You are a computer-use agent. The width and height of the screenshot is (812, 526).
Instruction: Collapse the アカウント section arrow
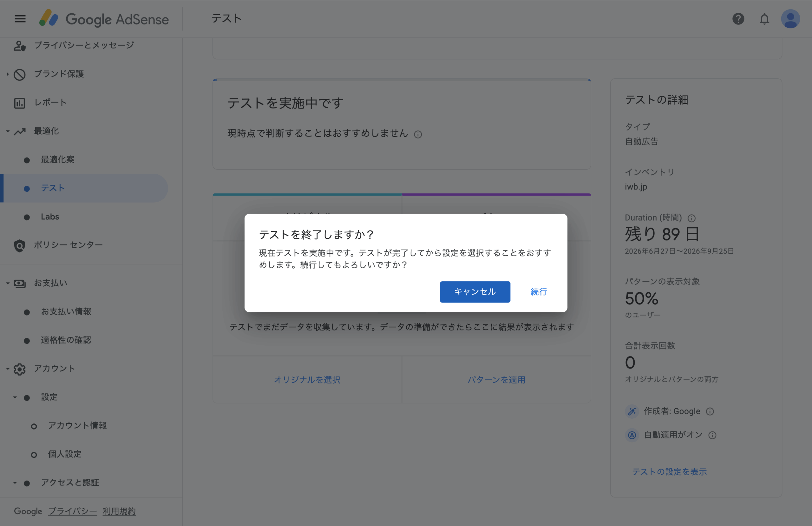[8, 369]
